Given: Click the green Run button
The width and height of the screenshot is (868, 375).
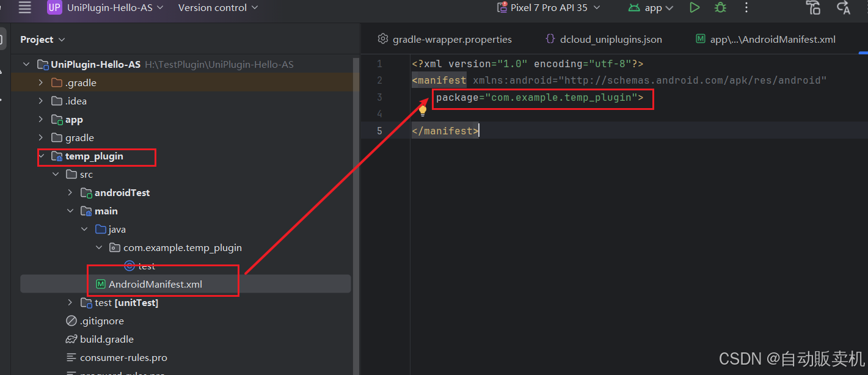Looking at the screenshot, I should click(695, 7).
